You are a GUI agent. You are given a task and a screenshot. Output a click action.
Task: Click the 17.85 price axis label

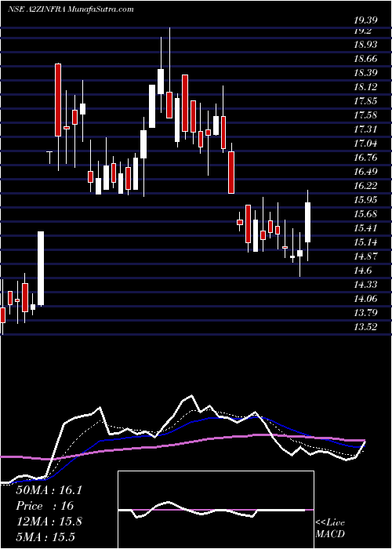point(365,101)
